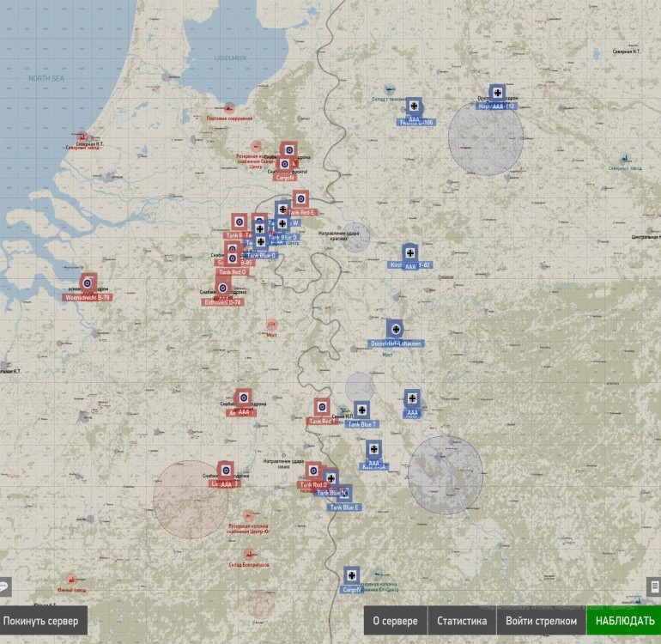Click the Tank Blue D label
This screenshot has width=661, height=644.
pyautogui.click(x=282, y=238)
